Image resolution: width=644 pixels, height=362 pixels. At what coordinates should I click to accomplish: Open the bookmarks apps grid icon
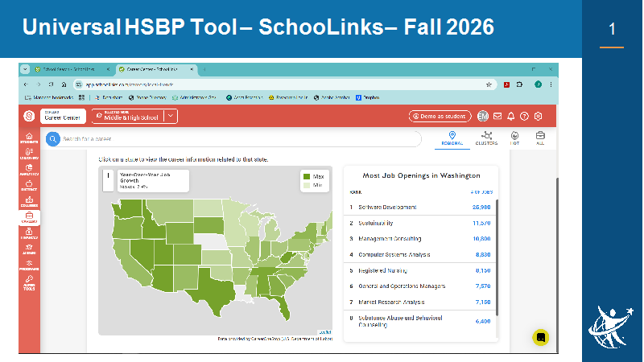[x=81, y=97]
